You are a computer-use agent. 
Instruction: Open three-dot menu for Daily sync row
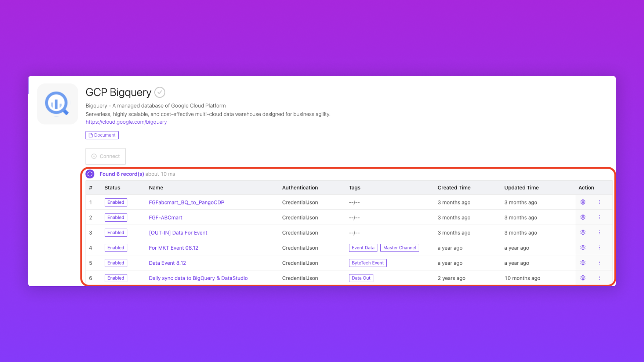coord(599,278)
